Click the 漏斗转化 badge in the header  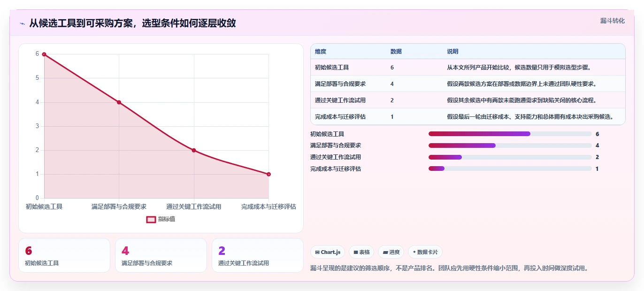coord(613,21)
